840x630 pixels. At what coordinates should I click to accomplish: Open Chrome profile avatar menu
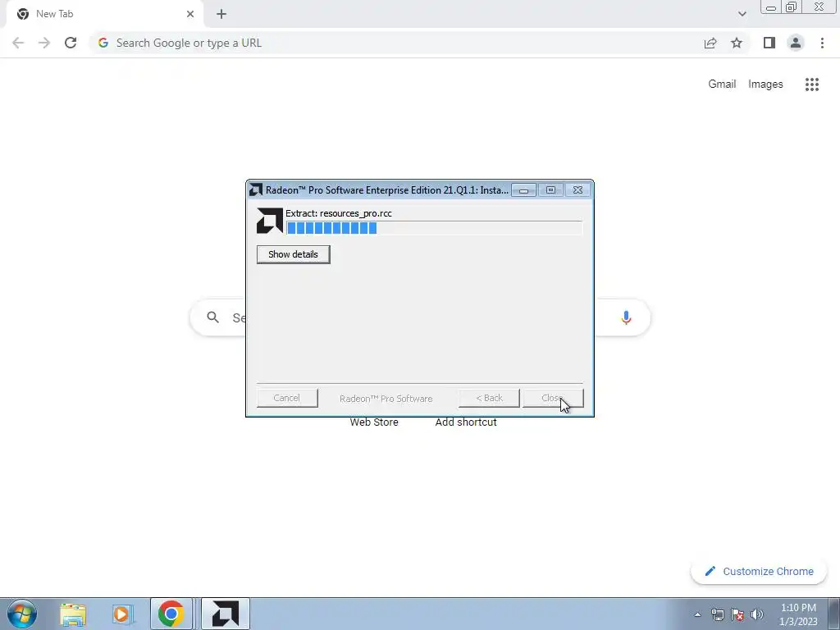(796, 43)
